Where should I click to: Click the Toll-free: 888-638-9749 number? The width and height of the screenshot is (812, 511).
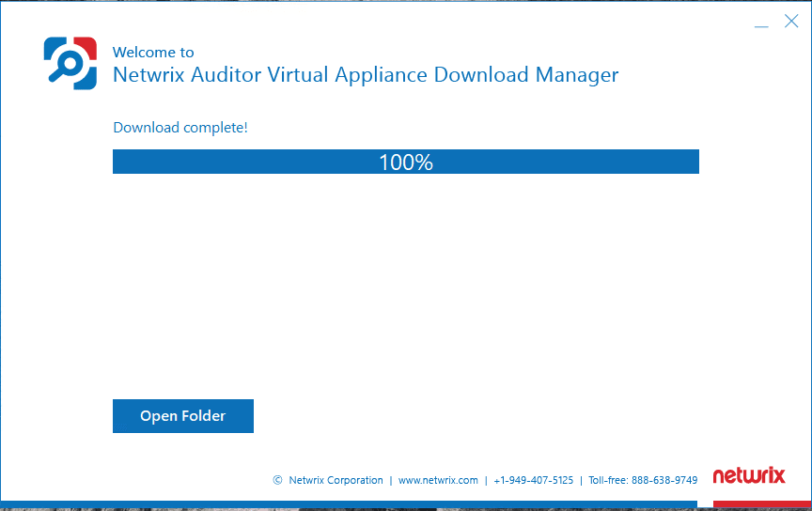(643, 480)
